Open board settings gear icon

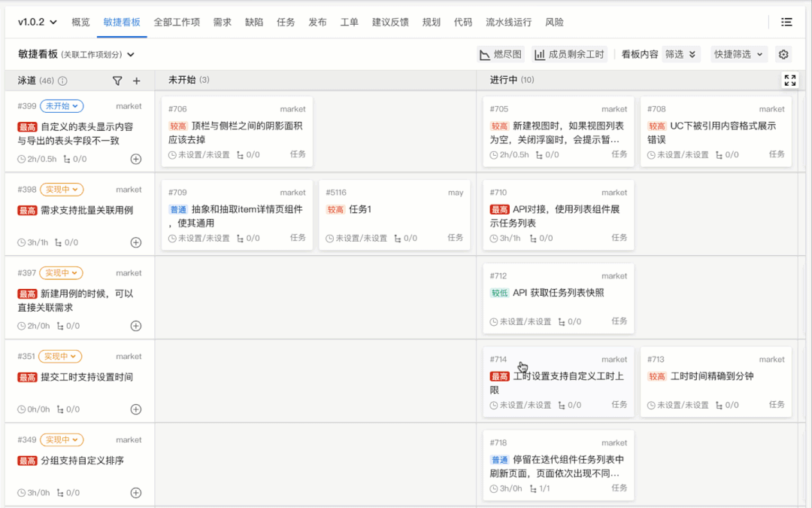pyautogui.click(x=783, y=54)
